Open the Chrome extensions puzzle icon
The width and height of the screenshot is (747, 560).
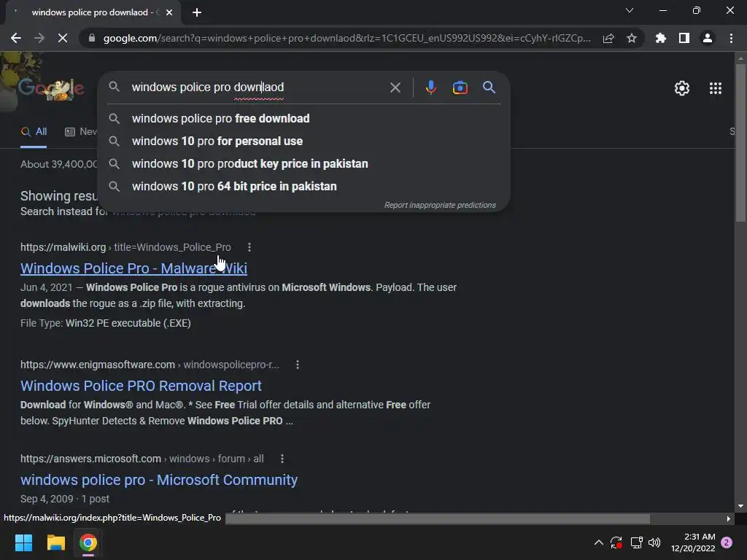click(661, 38)
